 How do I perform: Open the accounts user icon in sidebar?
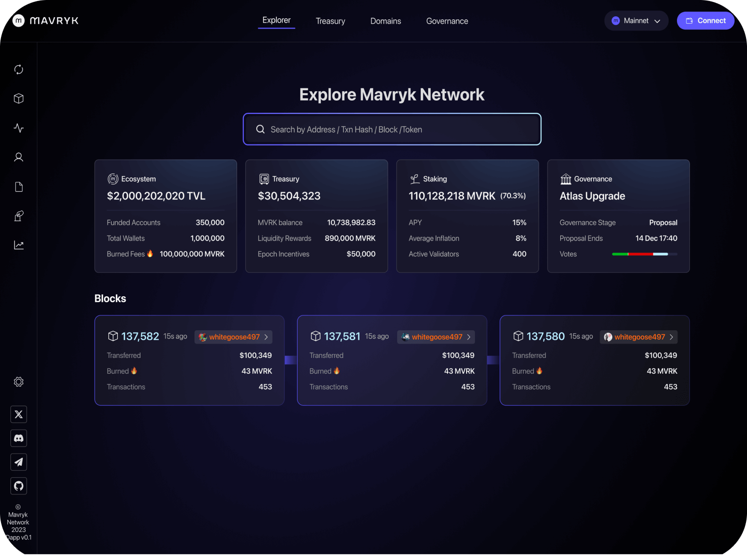pos(18,157)
